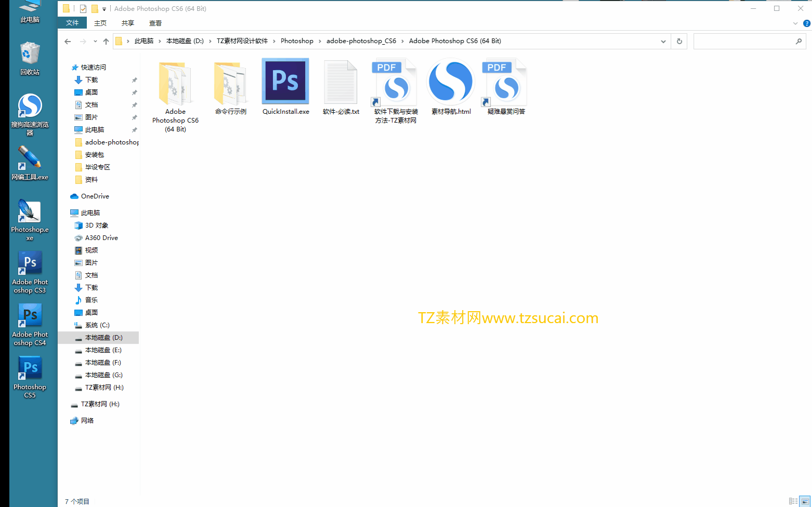Screen dimensions: 812x507
Task: Expand the ribbon with chevron
Action: pos(795,23)
